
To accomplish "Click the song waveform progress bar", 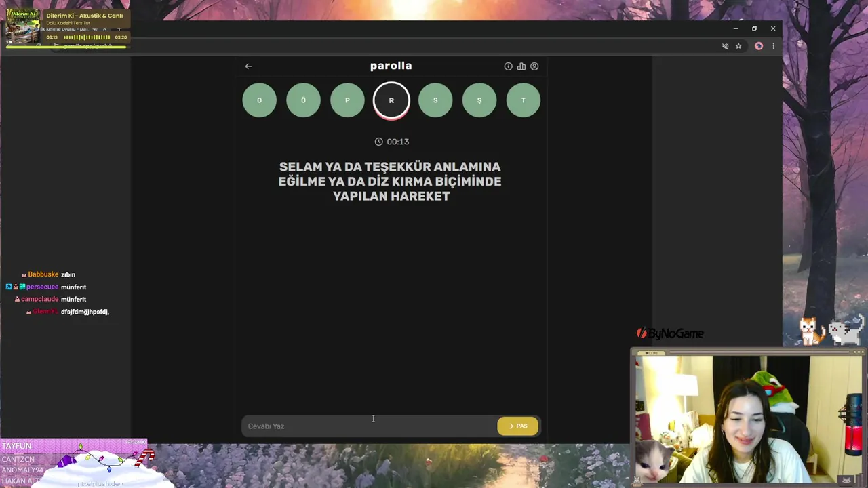I will click(x=87, y=37).
